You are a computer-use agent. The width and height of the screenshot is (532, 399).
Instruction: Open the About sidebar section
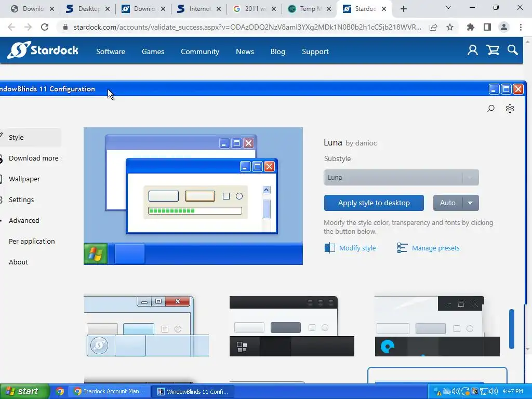(18, 262)
